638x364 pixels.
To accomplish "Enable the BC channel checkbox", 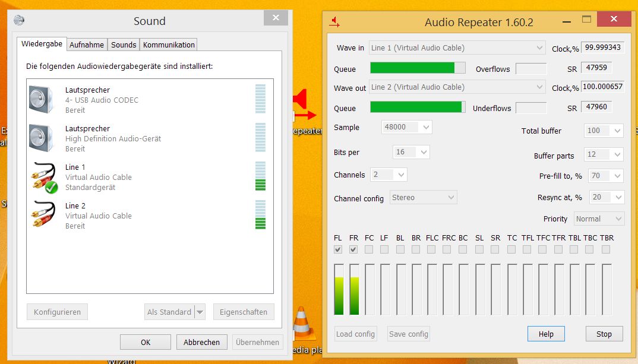I will coord(463,249).
